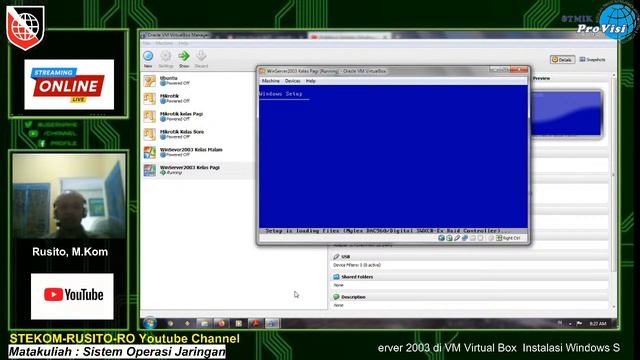This screenshot has height=360, width=640.
Task: Select the Ubuntu virtual machine entry
Action: (x=198, y=80)
